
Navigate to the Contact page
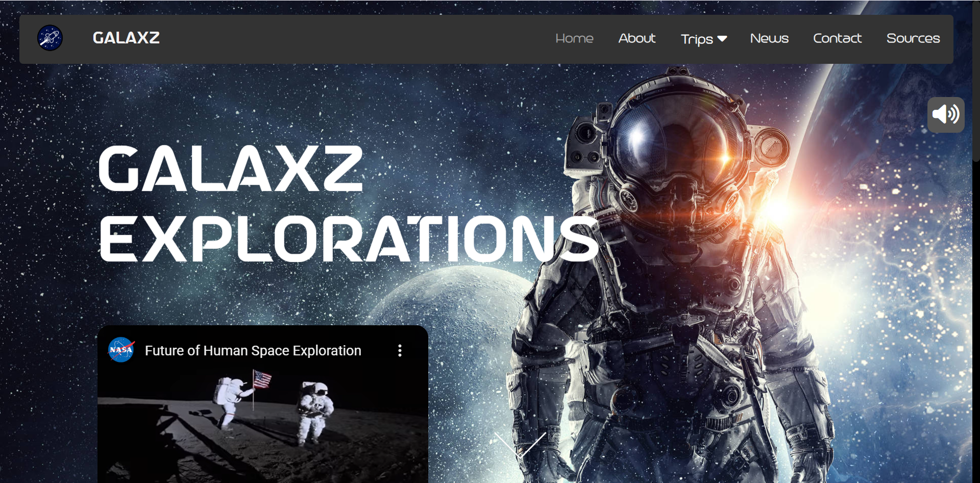[x=837, y=38]
